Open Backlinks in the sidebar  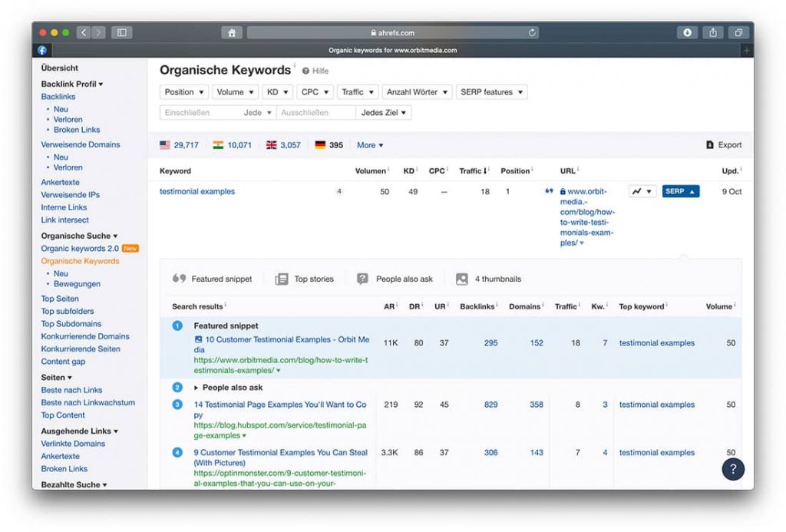point(58,96)
